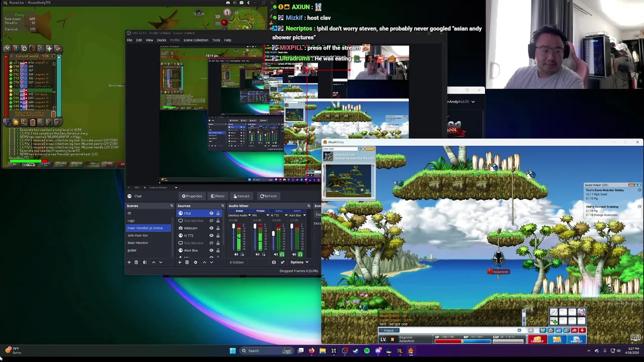Click MapleStory red down-arrow icon
Viewport: 644px width, 362px height.
coord(582,330)
